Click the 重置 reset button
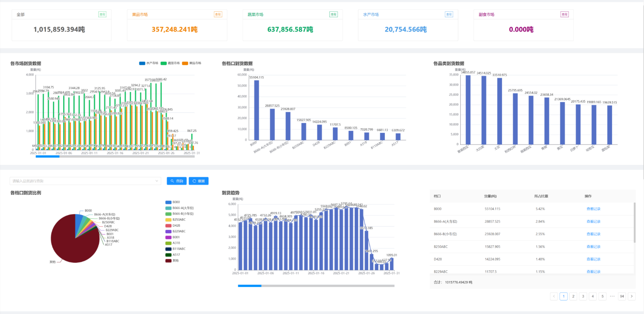644x314 pixels. tap(199, 181)
